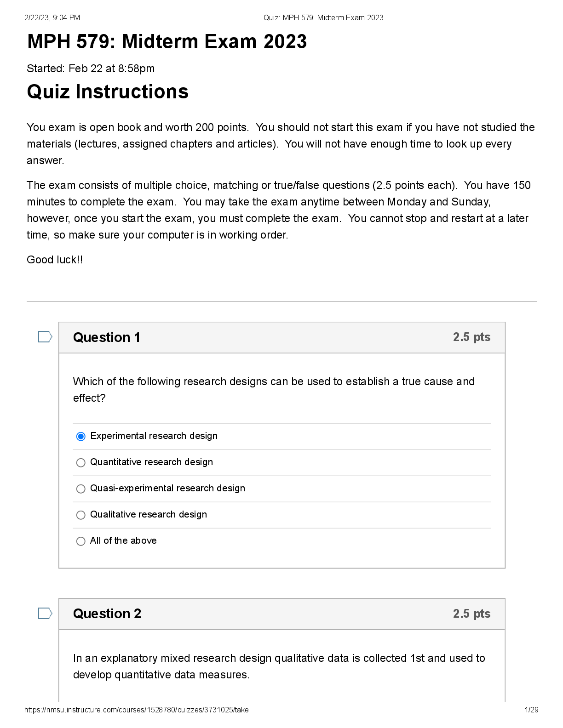Click the Question 2 header title

tap(107, 614)
